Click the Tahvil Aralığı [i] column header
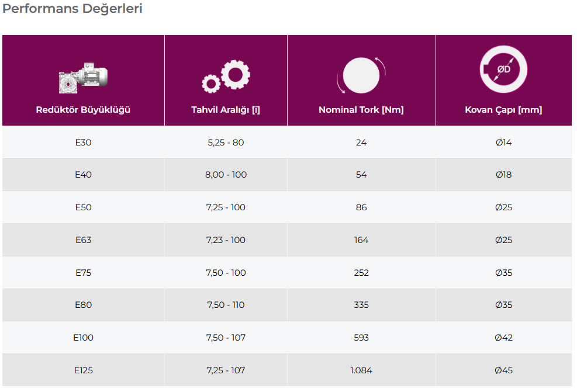Viewport: 577px width, 392px height. 226,110
